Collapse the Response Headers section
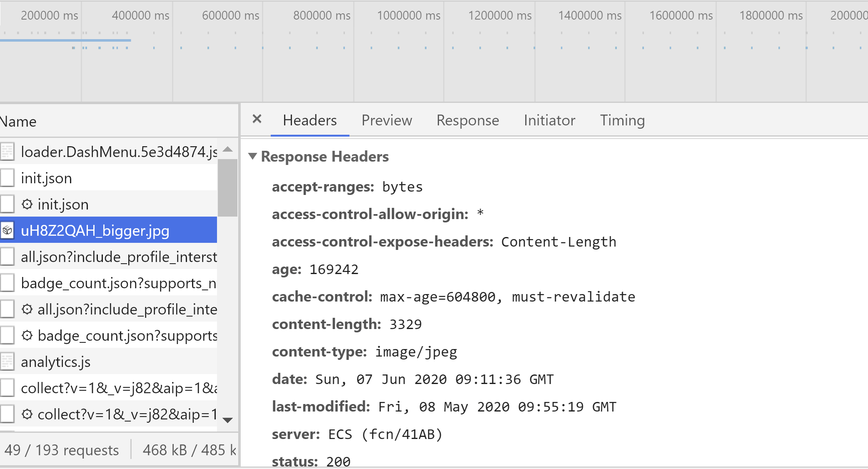The height and width of the screenshot is (469, 868). (252, 157)
